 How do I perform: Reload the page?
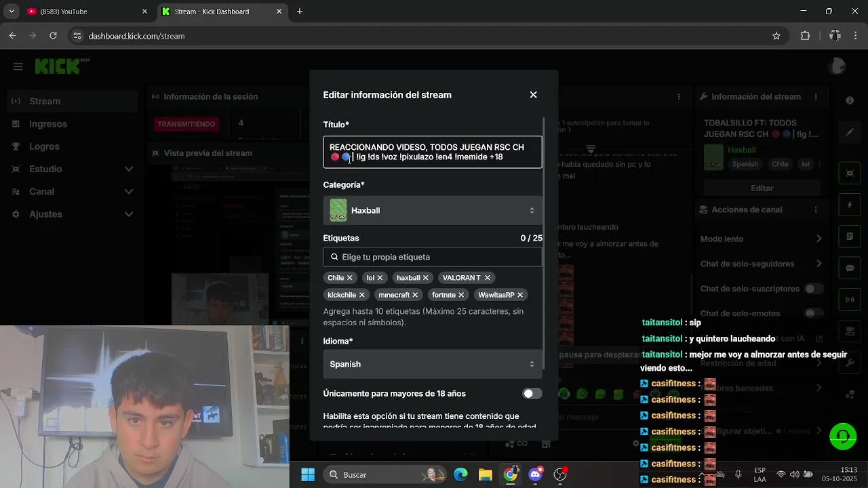pyautogui.click(x=54, y=36)
